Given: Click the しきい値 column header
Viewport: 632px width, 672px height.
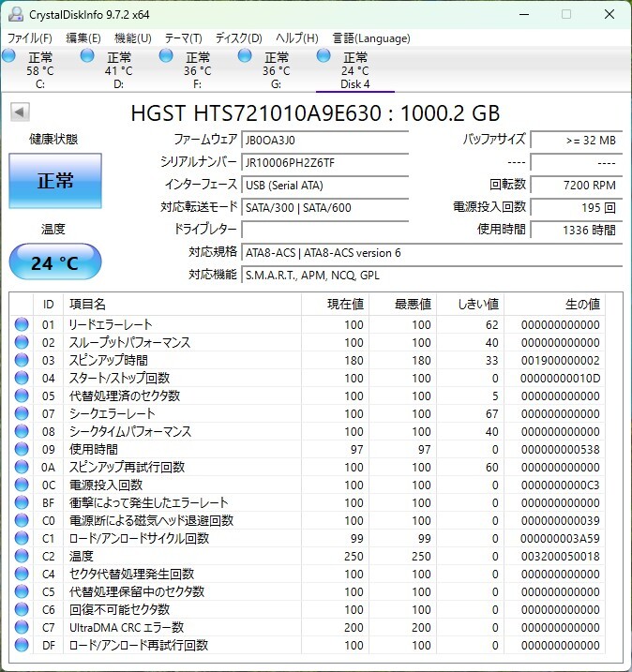Looking at the screenshot, I should (x=471, y=305).
